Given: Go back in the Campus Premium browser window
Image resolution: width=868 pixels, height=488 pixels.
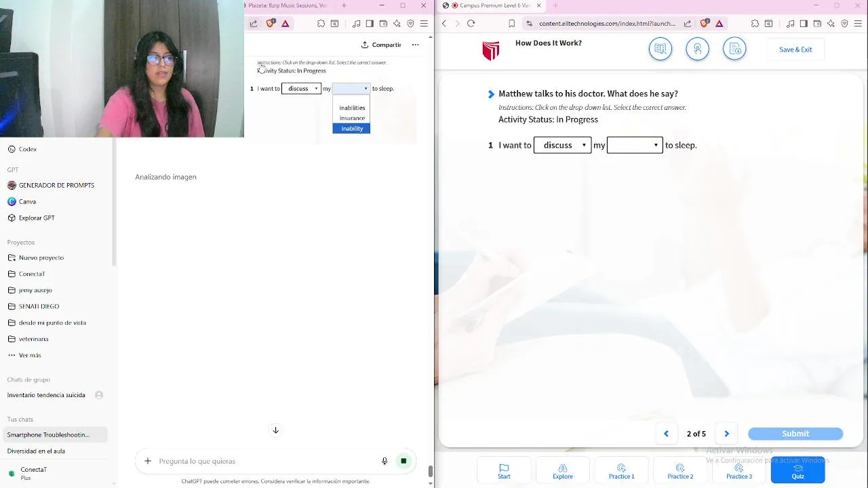Looking at the screenshot, I should (x=444, y=23).
